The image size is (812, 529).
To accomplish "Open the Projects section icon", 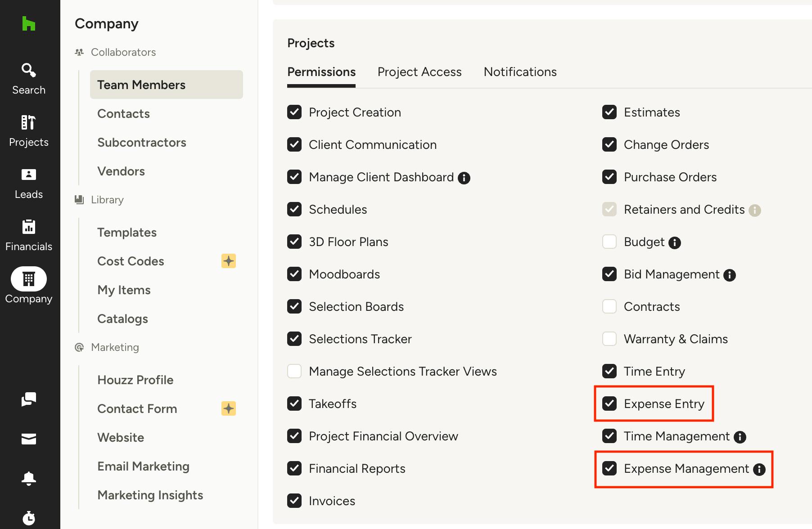I will (29, 122).
